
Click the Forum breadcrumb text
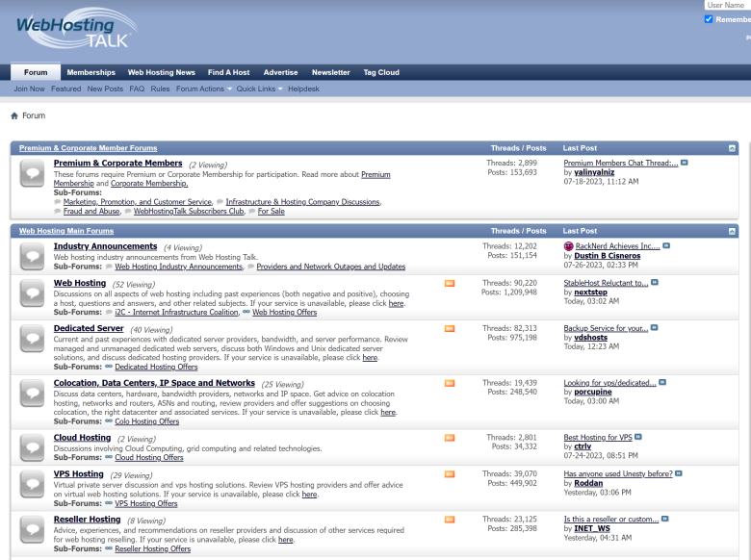tap(34, 115)
